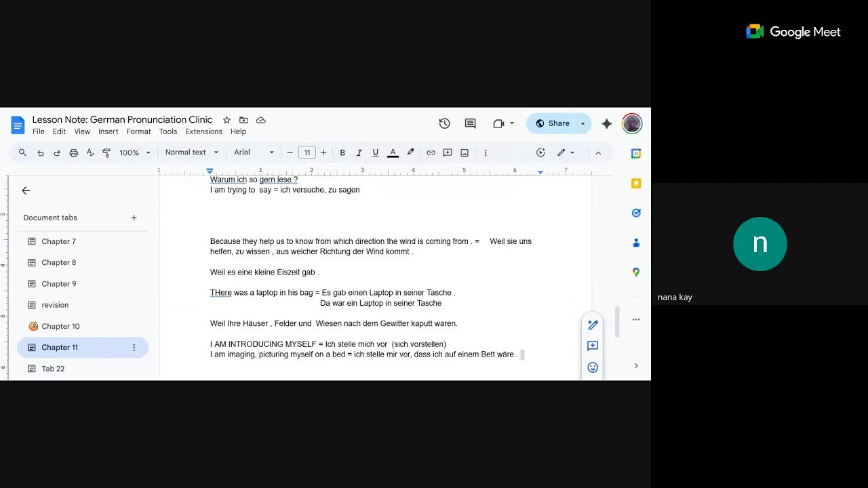Click the insert image icon
Screen dimensions: 868x488
[x=465, y=152]
